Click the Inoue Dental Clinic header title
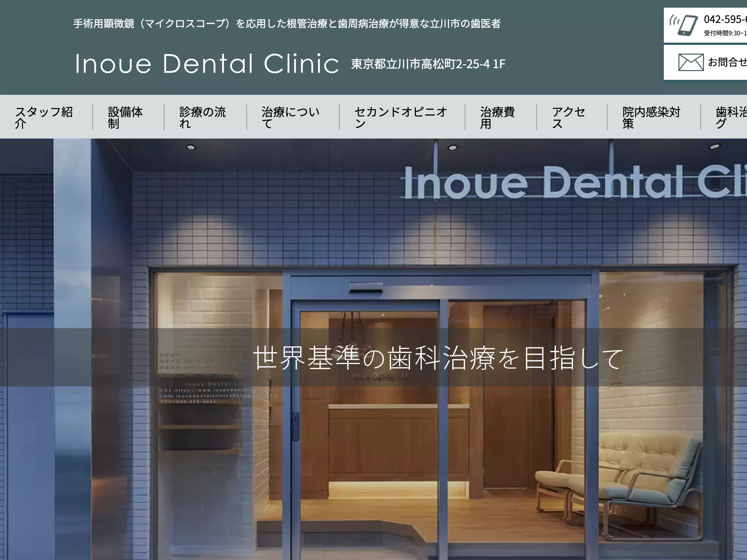 coord(207,64)
